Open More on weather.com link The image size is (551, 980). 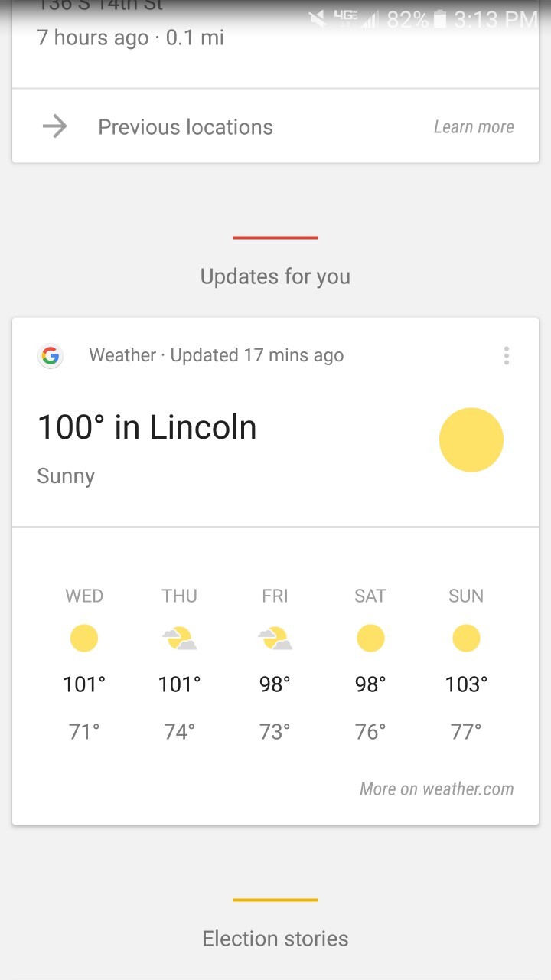(436, 789)
